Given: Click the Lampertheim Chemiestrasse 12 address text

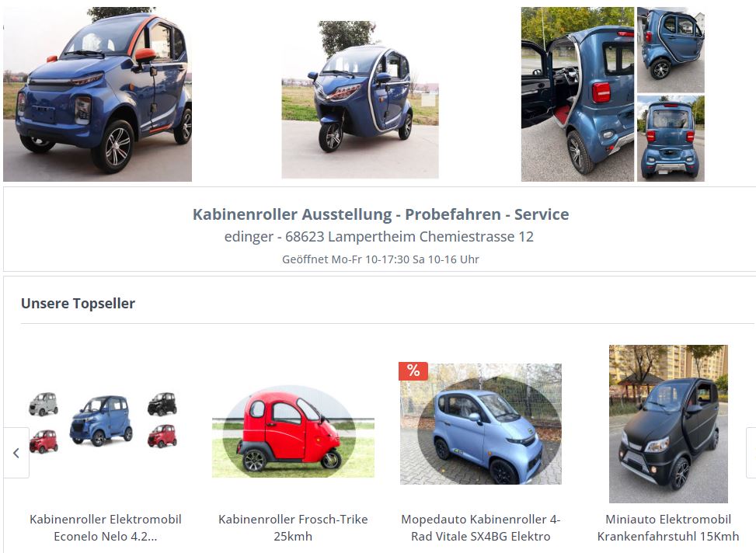Looking at the screenshot, I should 430,237.
